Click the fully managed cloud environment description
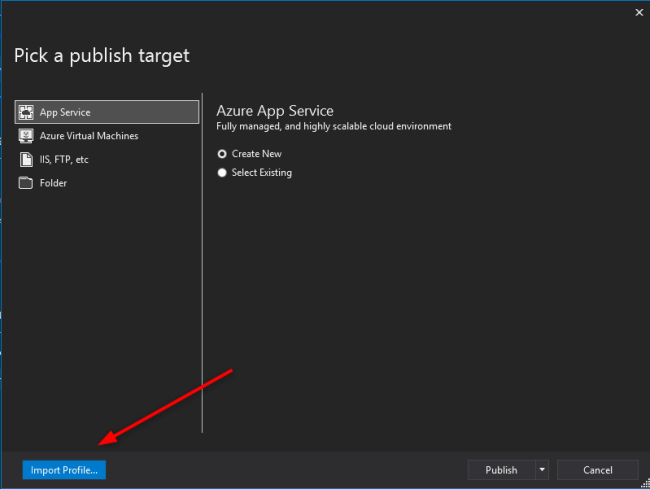650x489 pixels. pos(334,127)
